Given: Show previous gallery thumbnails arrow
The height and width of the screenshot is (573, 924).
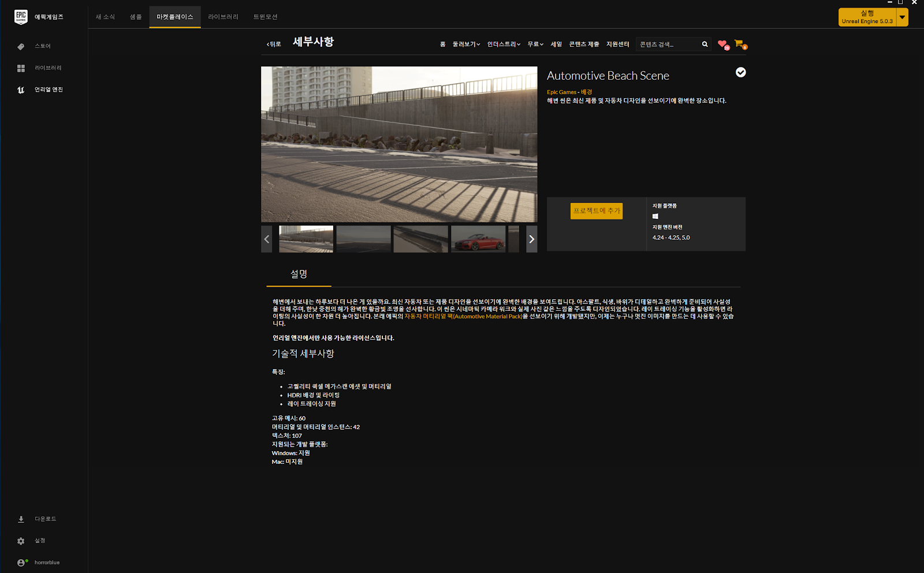Looking at the screenshot, I should click(x=266, y=239).
